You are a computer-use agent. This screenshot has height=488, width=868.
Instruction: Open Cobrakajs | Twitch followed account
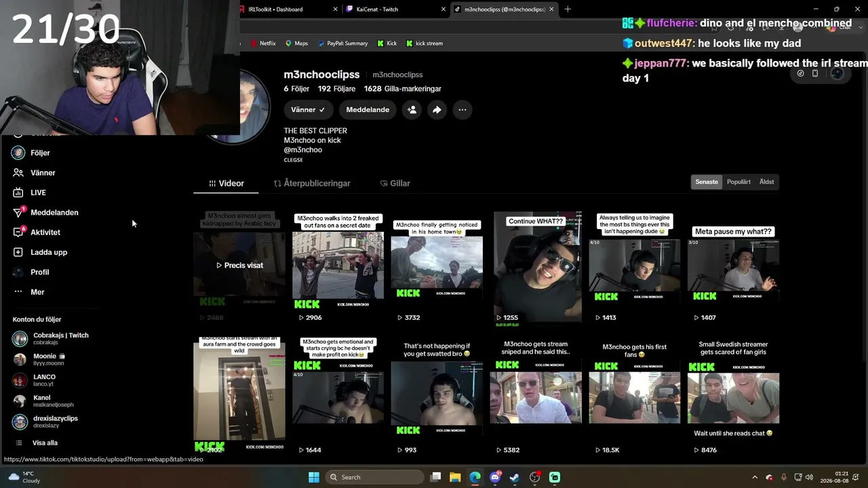pos(50,338)
